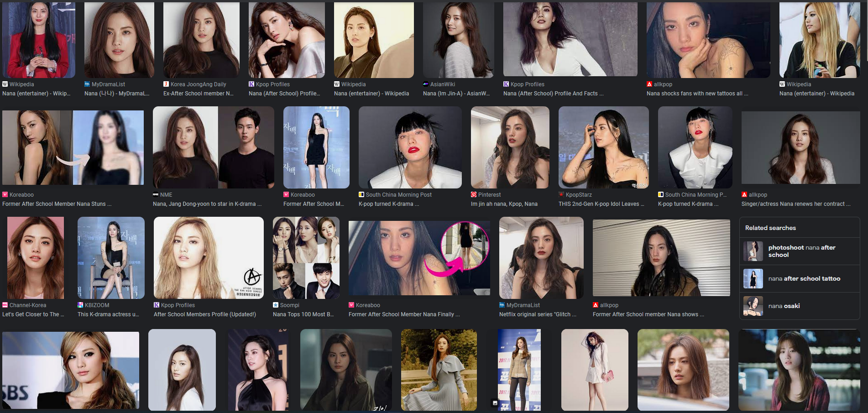Open the thumbnail with the SBS logo
The image size is (868, 413).
71,370
